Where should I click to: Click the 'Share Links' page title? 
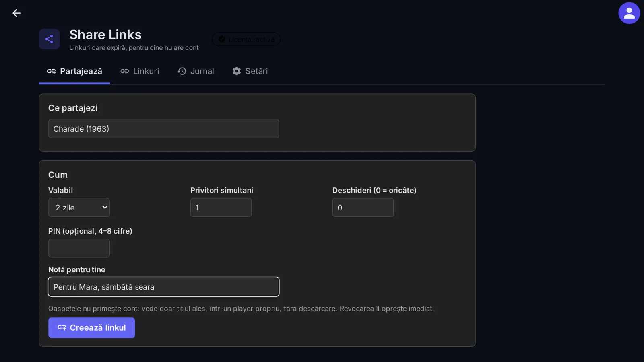tap(105, 35)
